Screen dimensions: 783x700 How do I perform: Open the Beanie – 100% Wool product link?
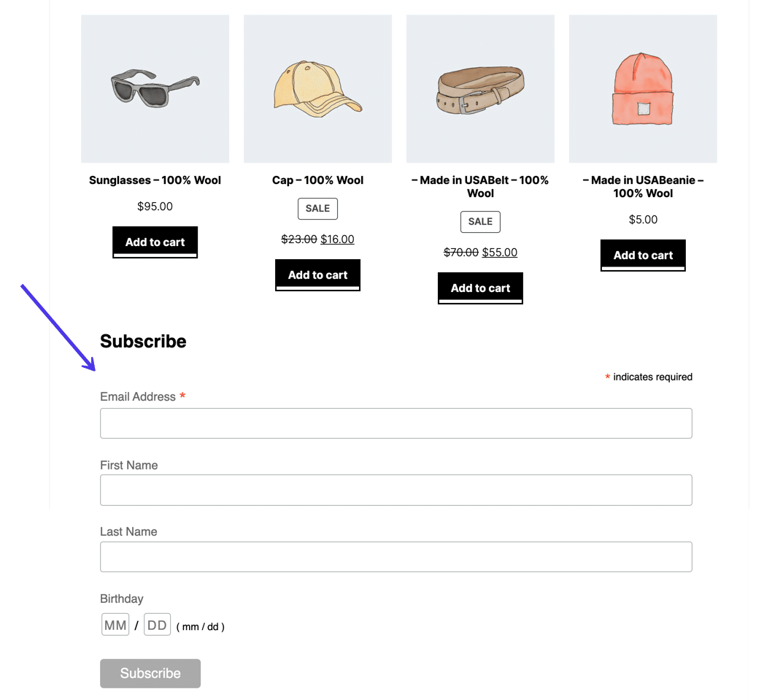point(642,186)
